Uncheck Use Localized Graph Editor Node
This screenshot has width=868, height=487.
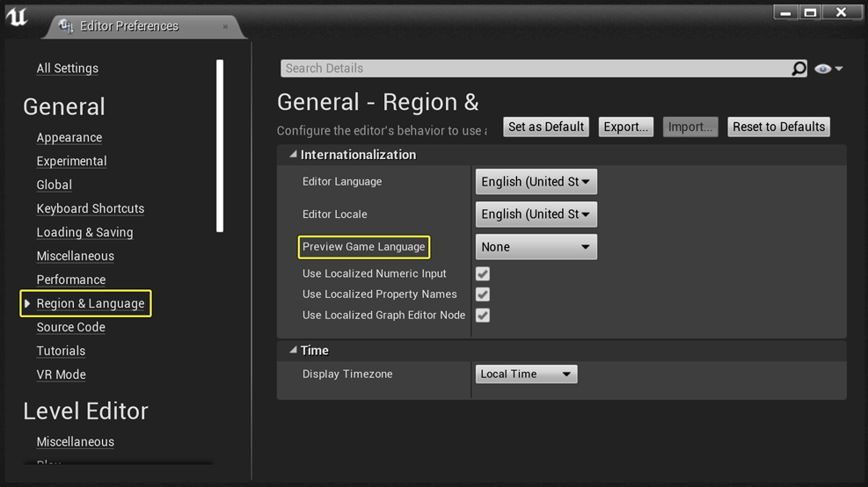[x=483, y=316]
